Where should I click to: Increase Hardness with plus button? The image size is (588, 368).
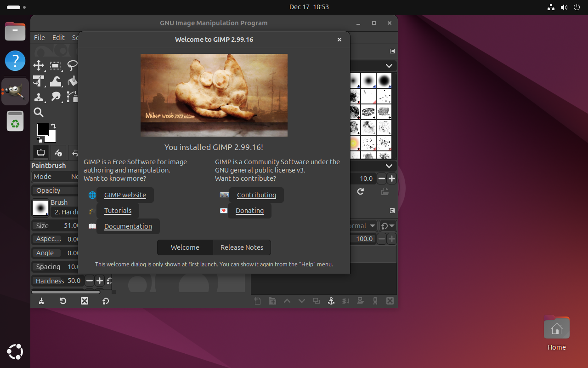99,281
